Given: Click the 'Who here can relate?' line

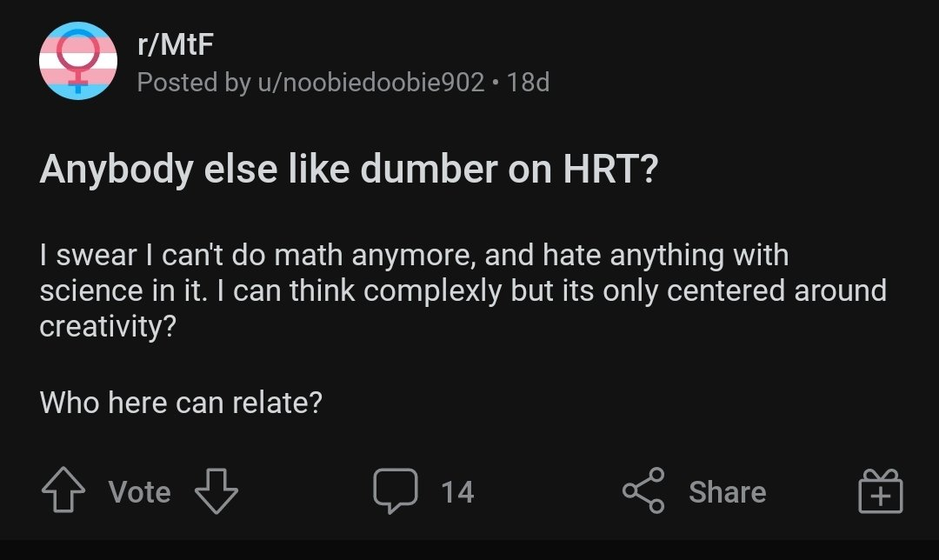Looking at the screenshot, I should [180, 403].
